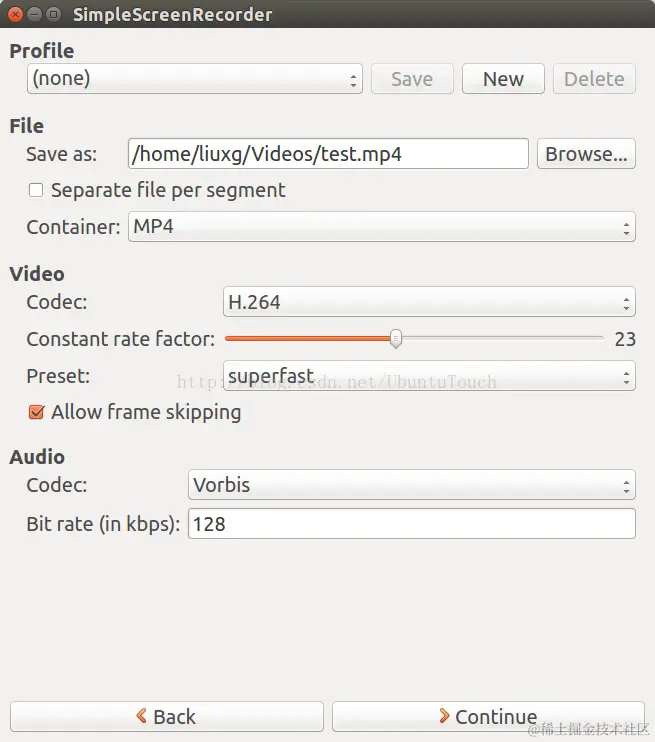Open the Browse... file chooser
655x742 pixels.
pyautogui.click(x=586, y=153)
